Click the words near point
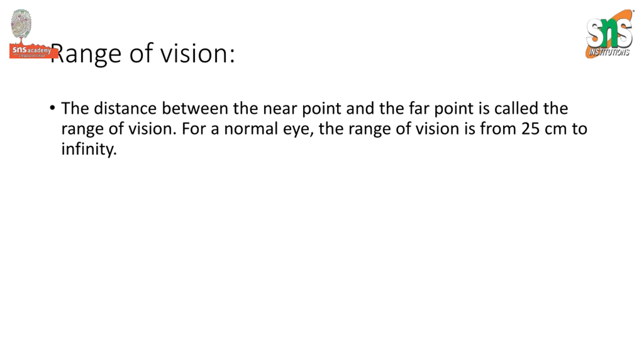 [x=302, y=109]
